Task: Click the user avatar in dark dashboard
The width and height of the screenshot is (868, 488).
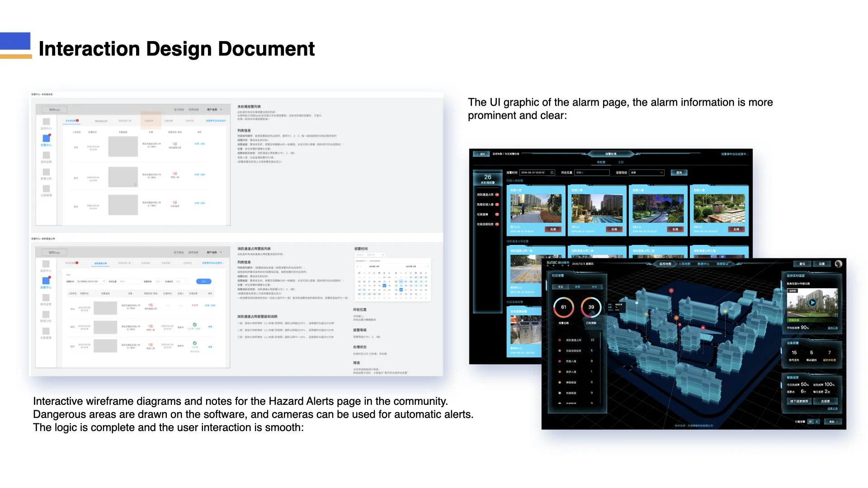Action: (x=838, y=264)
